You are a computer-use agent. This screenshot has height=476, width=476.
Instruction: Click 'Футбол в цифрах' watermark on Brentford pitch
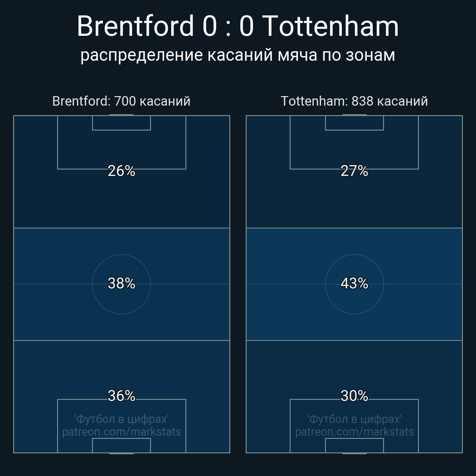121,419
